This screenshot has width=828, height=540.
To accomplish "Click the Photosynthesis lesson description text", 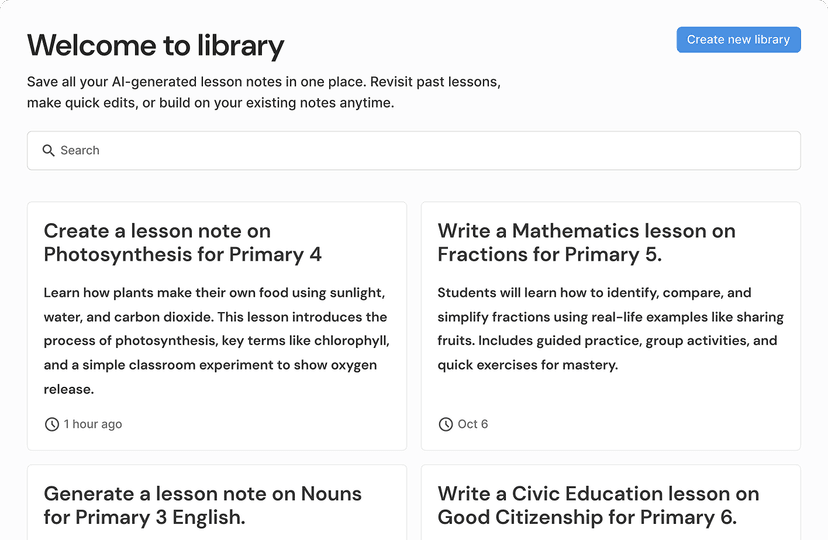I will (216, 341).
